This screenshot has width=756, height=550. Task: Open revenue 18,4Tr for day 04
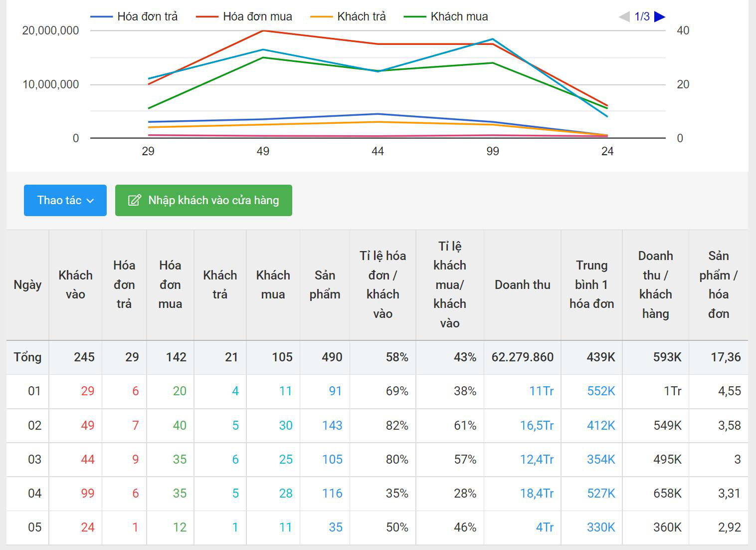coord(537,493)
